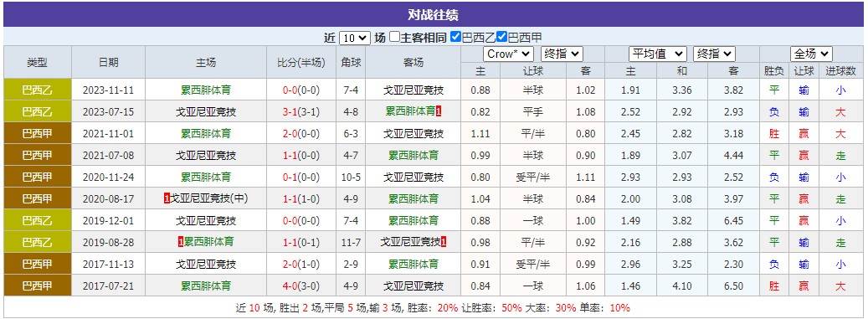
Task: Click corner count 11-7 in 2019-08-28 row
Action: coord(351,243)
